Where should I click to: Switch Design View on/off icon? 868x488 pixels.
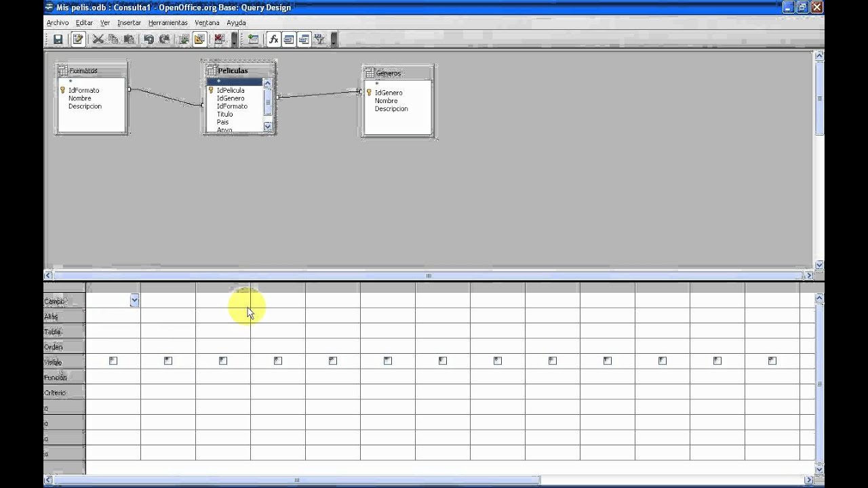coord(199,39)
